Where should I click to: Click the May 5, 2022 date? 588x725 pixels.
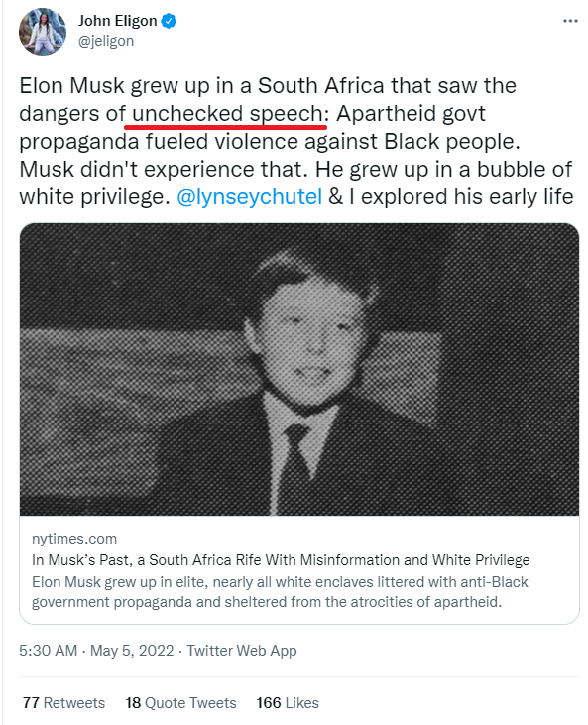pos(132,651)
